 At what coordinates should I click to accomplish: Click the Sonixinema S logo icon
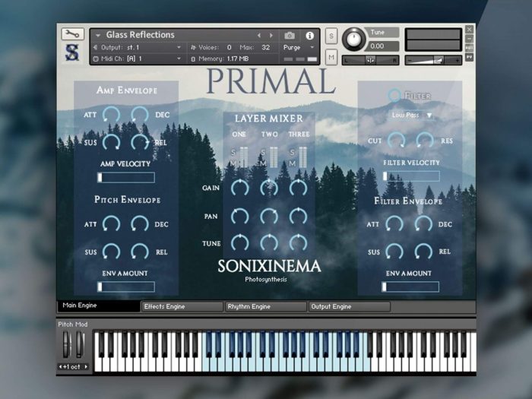pyautogui.click(x=72, y=52)
